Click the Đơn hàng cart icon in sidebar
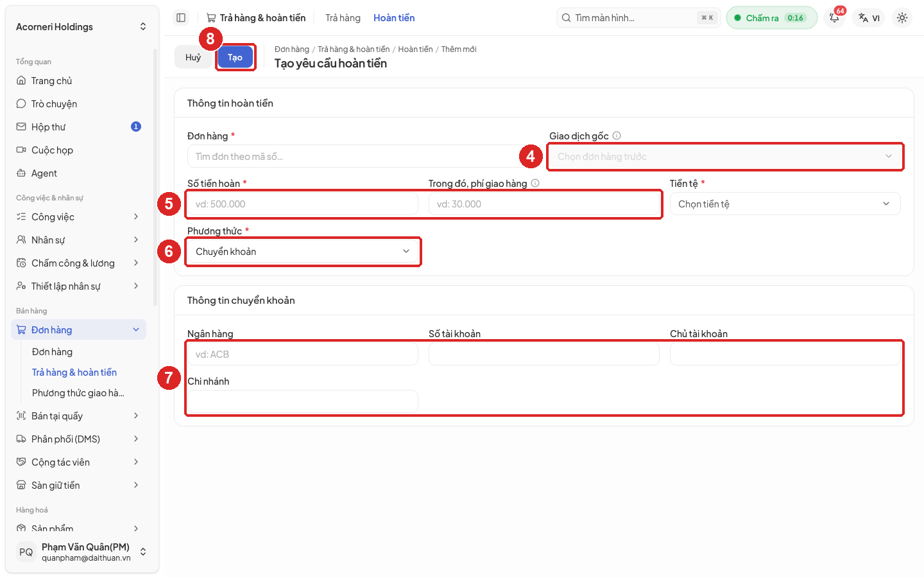 point(21,330)
